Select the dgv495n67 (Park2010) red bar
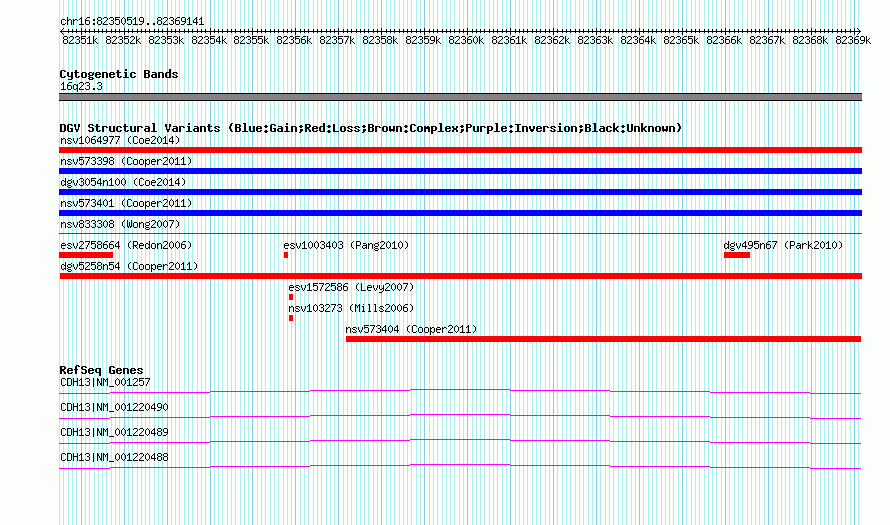The height and width of the screenshot is (525, 890). point(737,255)
